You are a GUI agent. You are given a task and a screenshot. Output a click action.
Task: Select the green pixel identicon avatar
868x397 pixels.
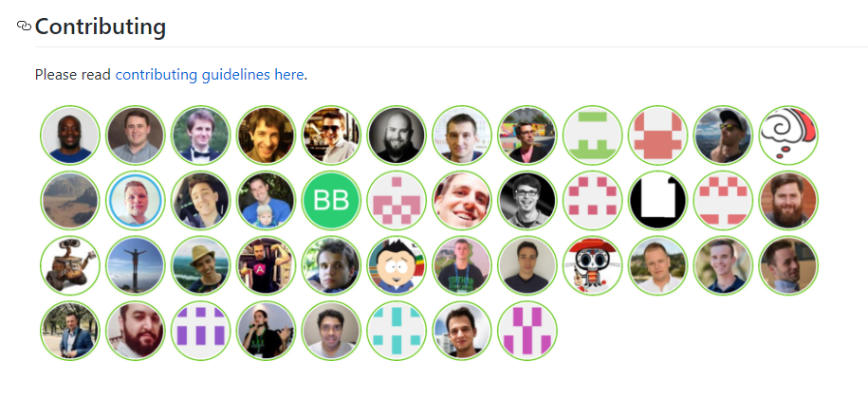tap(592, 135)
